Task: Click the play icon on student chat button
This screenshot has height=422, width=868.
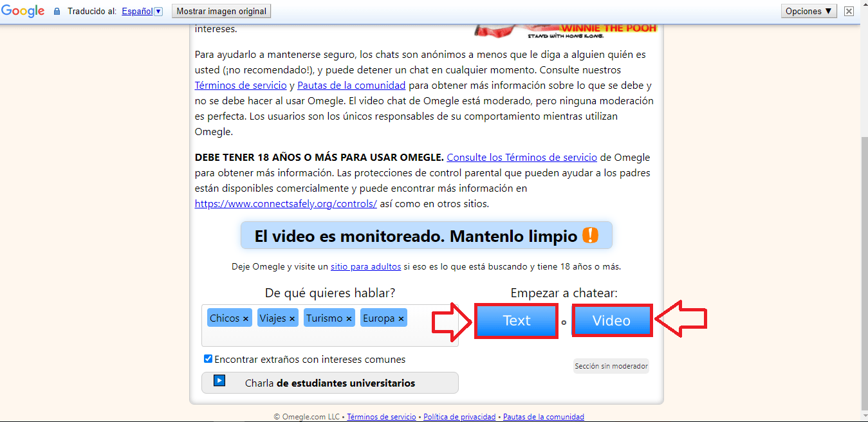Action: point(219,380)
